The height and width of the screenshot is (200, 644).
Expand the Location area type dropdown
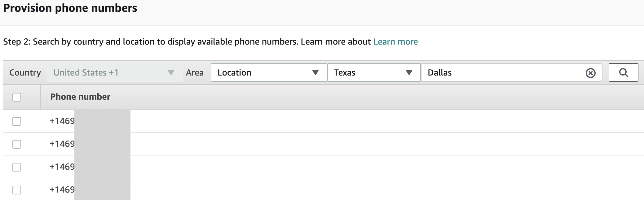[269, 72]
